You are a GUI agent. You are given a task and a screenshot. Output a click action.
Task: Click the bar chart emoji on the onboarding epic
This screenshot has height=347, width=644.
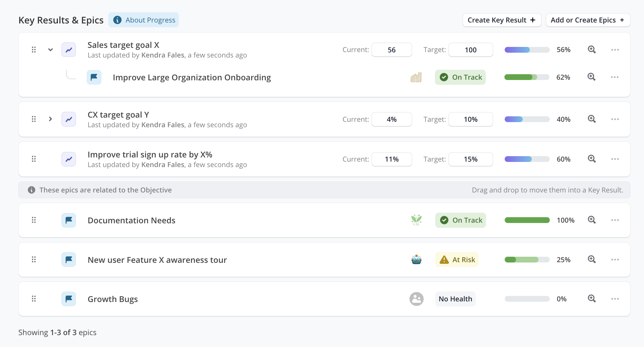416,77
